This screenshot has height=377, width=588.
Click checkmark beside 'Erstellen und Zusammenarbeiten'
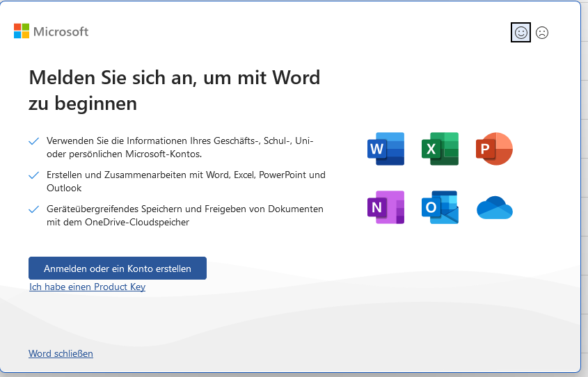34,175
